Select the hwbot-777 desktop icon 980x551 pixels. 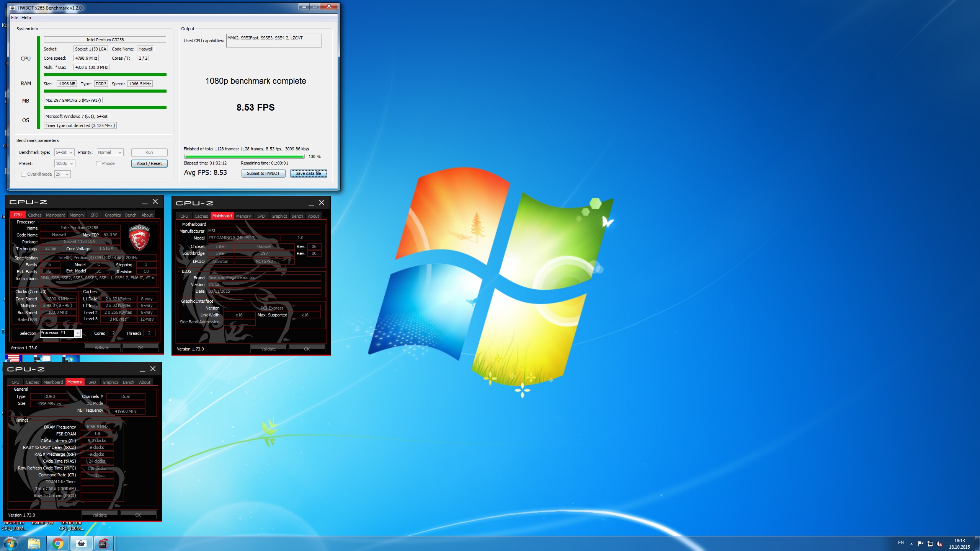42,523
